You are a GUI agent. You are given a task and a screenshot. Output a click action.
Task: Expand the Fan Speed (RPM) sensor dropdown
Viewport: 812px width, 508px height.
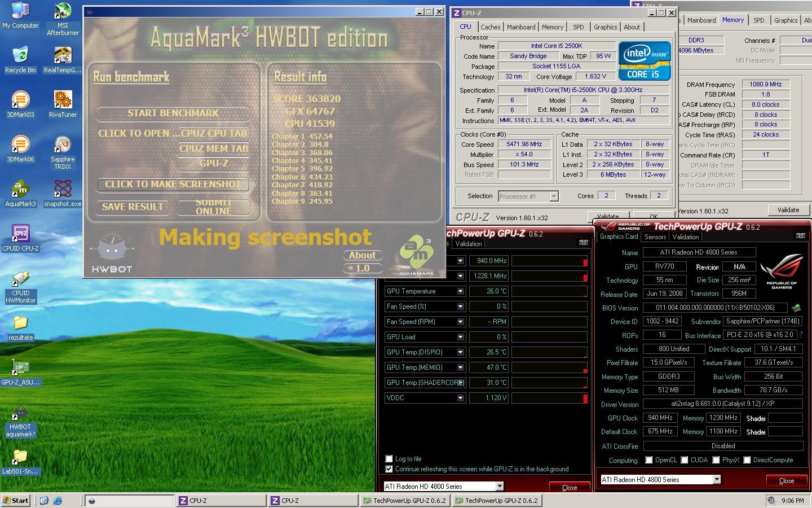460,322
